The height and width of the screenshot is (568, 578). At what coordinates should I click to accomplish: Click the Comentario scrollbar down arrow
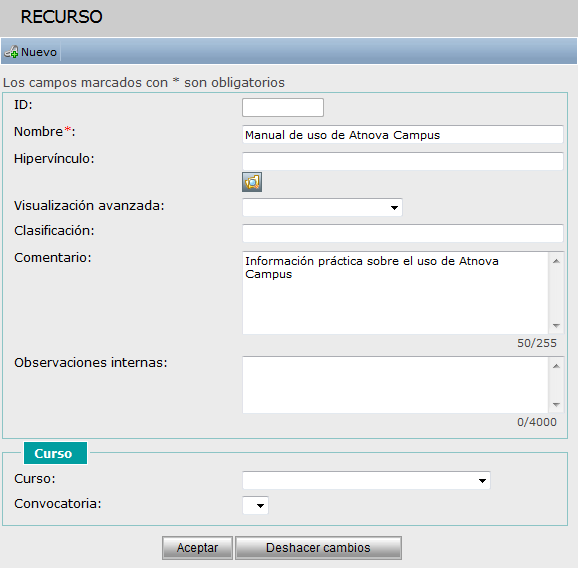(x=556, y=325)
